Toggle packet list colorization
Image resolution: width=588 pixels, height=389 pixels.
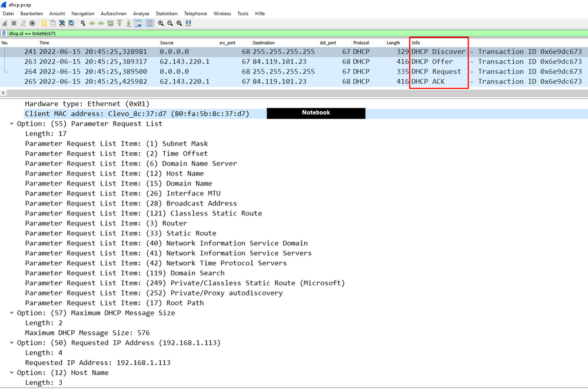coord(149,23)
